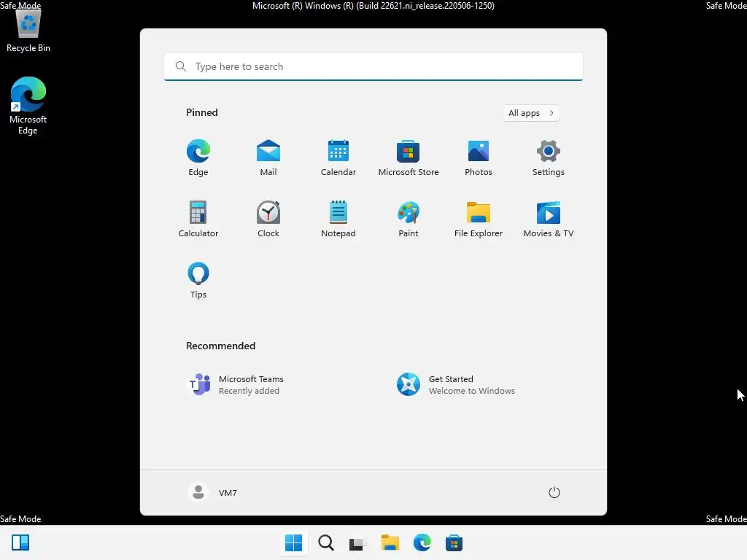747x560 pixels.
Task: Open Microsoft Teams recommended item
Action: coord(236,384)
